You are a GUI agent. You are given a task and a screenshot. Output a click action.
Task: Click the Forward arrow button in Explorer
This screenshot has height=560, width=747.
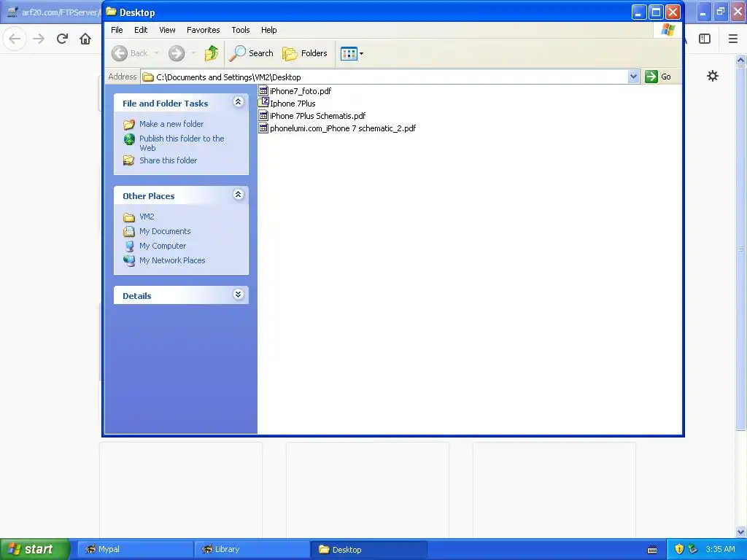pyautogui.click(x=177, y=53)
